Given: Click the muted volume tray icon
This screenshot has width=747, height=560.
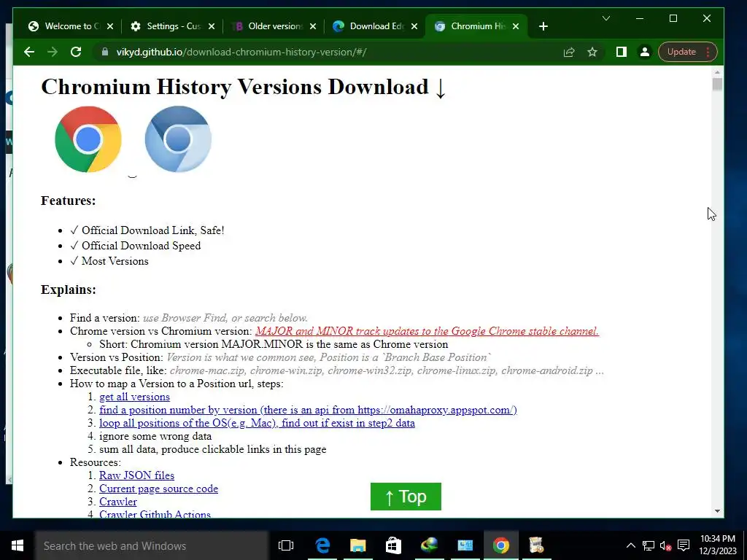Looking at the screenshot, I should (x=665, y=545).
